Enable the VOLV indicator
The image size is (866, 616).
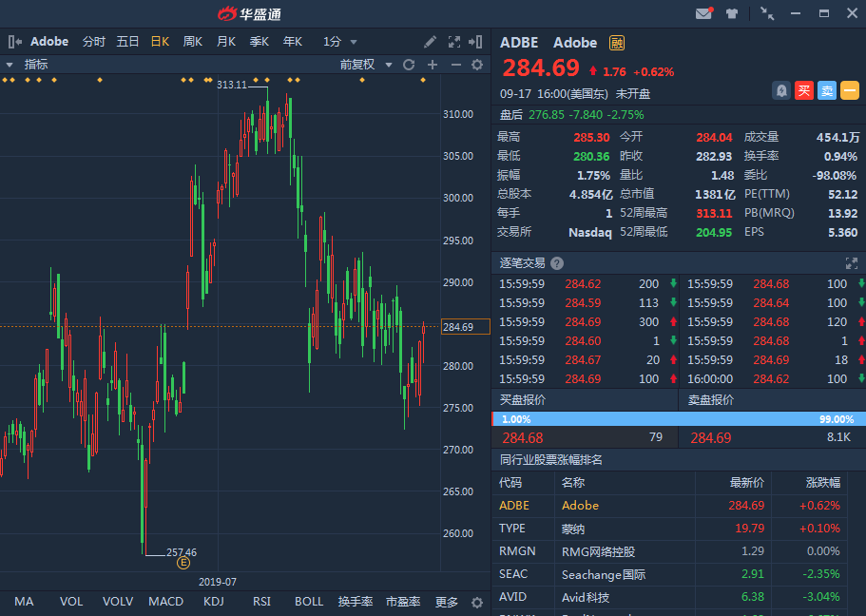(x=118, y=602)
